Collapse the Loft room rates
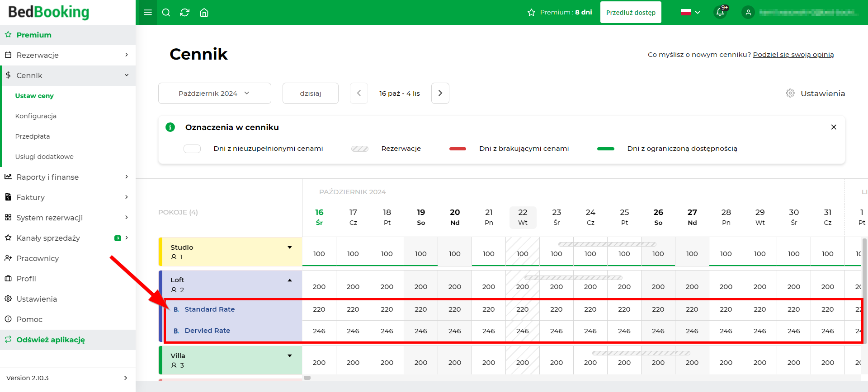The width and height of the screenshot is (868, 392). (290, 280)
